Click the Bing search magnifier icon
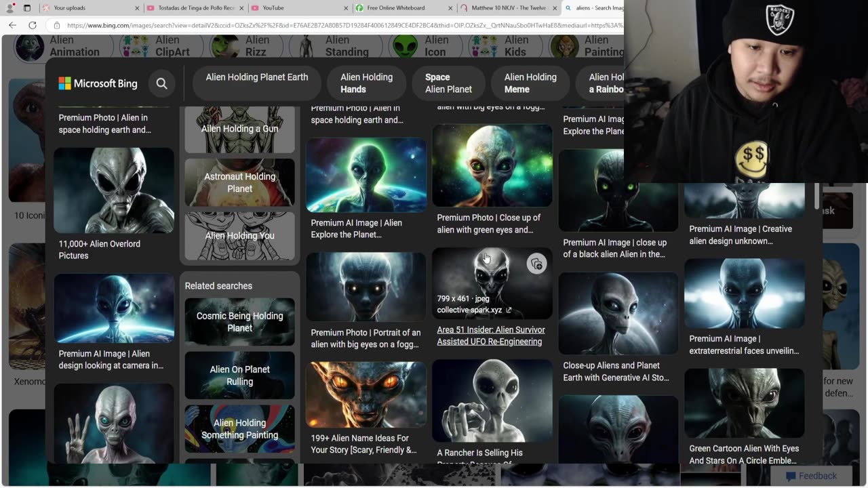Viewport: 868px width, 488px height. click(161, 83)
